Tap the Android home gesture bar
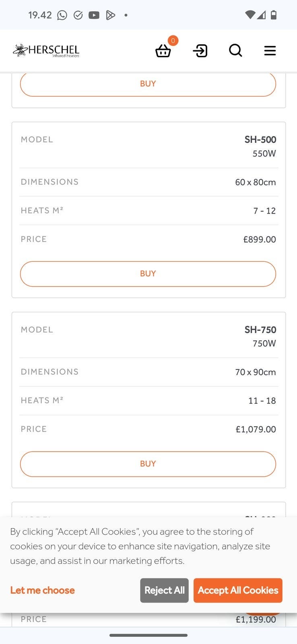The image size is (297, 644). (148, 636)
